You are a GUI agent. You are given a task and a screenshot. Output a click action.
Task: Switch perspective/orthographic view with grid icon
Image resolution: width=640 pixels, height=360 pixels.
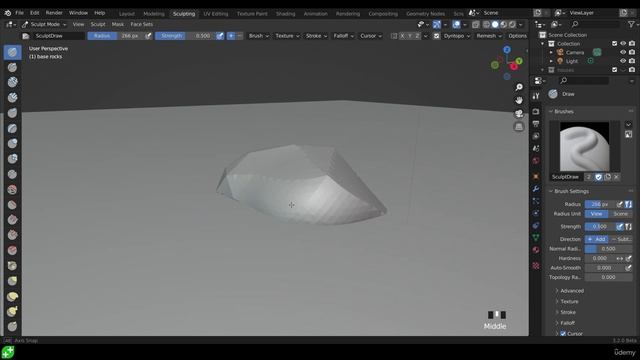pos(519,127)
